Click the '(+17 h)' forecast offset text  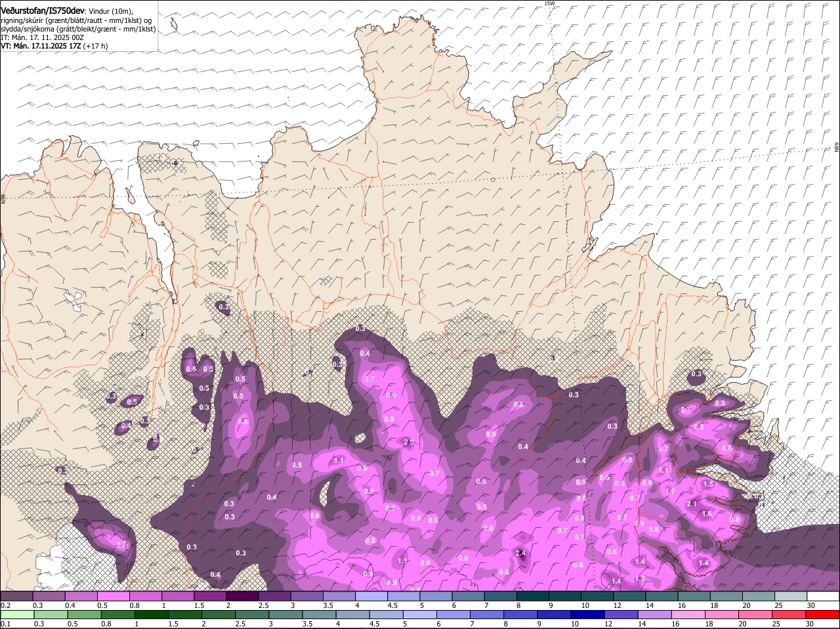[x=96, y=46]
